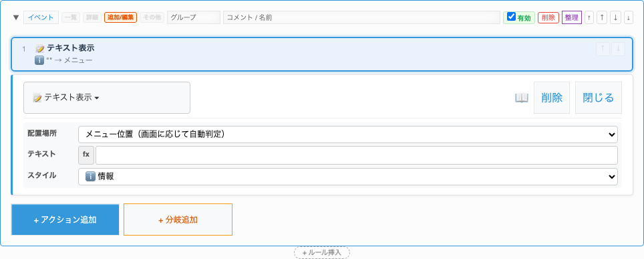Move rule to bottom with small down arrow
Screen dimensions: 644x259
(629, 17)
